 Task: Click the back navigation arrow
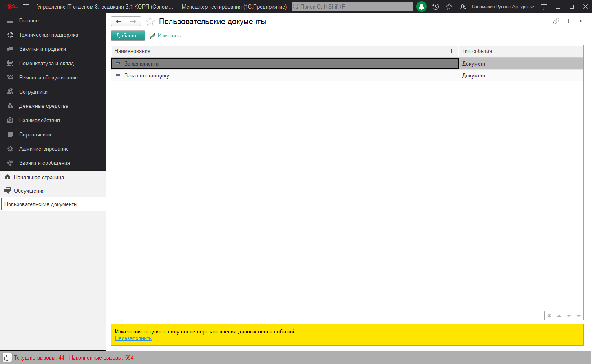[x=119, y=22]
